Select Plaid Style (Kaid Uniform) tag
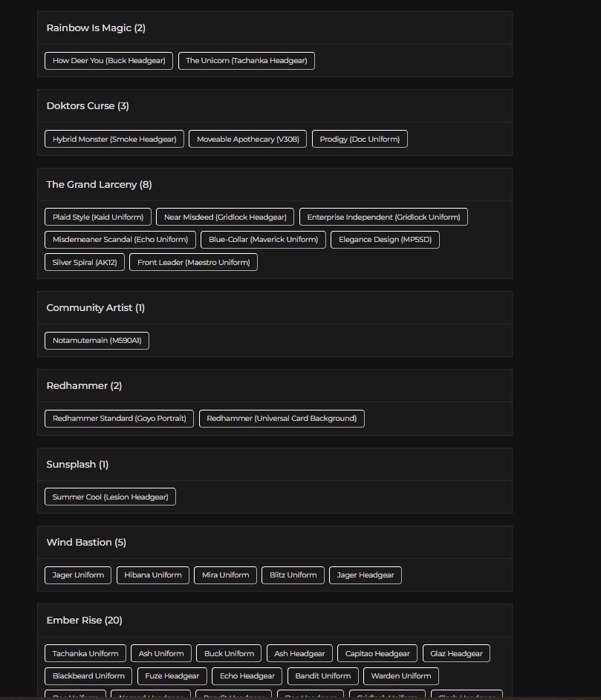 point(98,217)
